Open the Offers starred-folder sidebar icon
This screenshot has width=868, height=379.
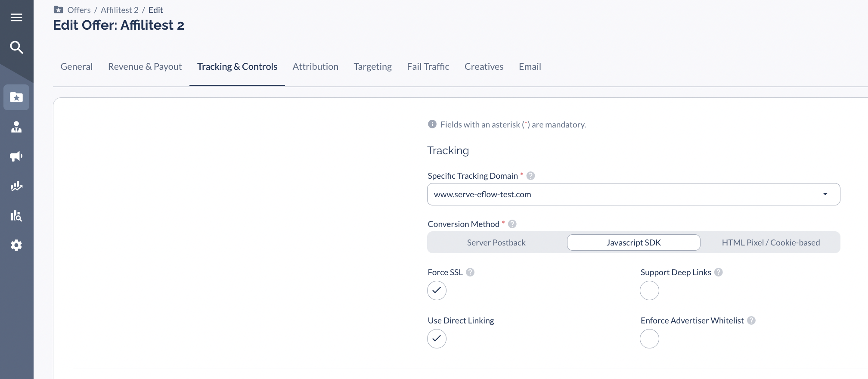pyautogui.click(x=16, y=97)
